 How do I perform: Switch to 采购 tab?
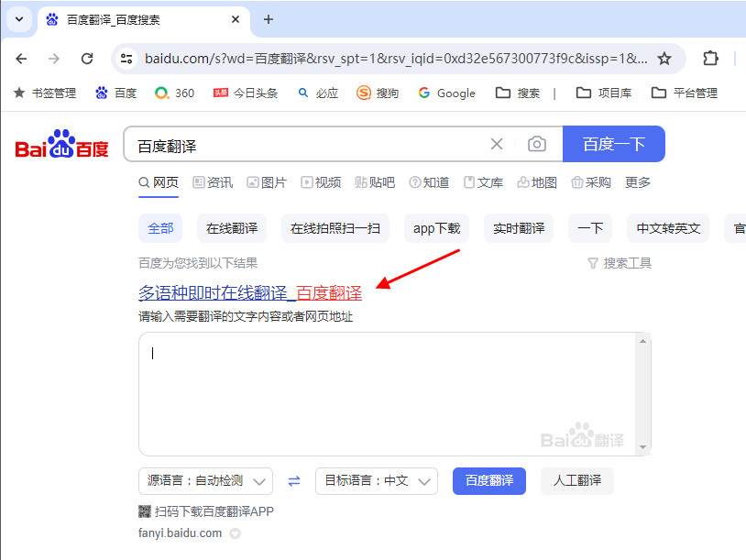(591, 182)
